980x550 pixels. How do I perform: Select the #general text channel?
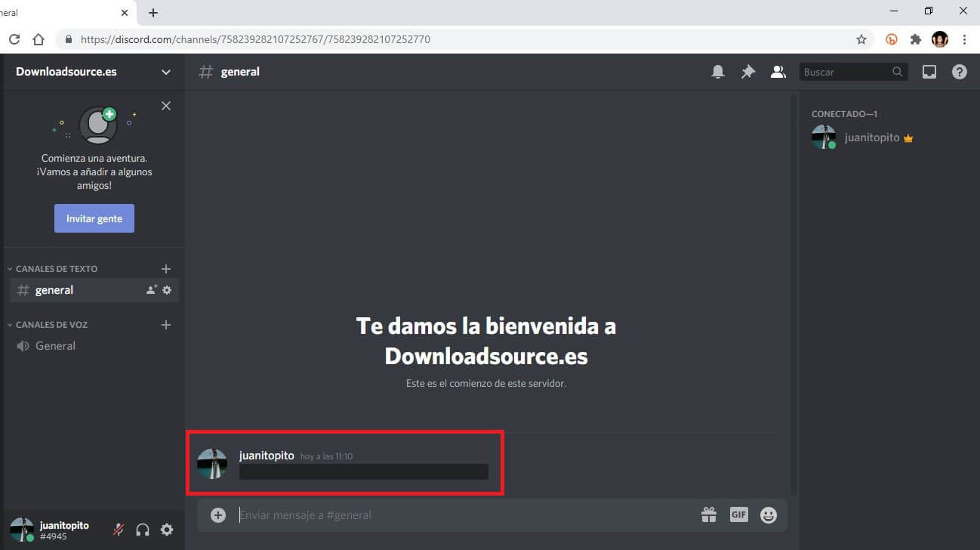[x=94, y=290]
